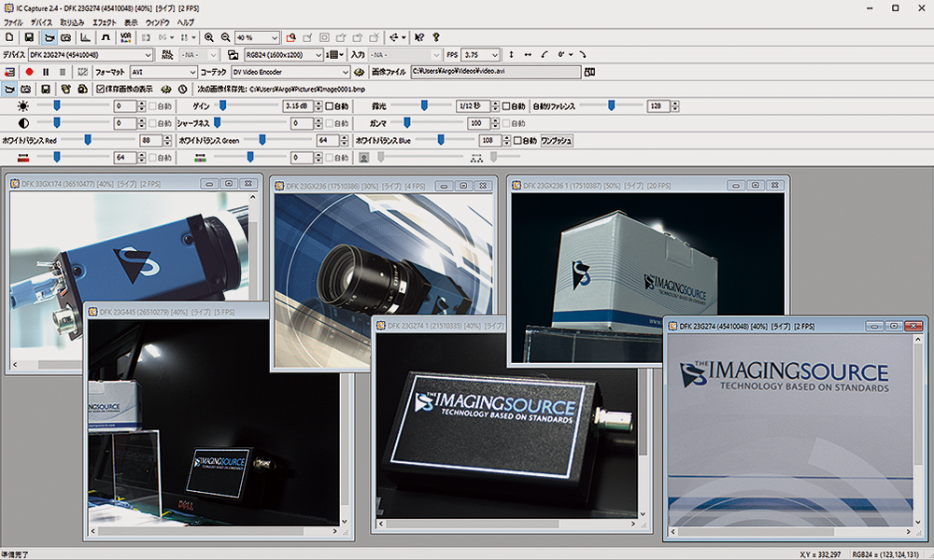Click the flip vertical arrow icon

tap(511, 55)
